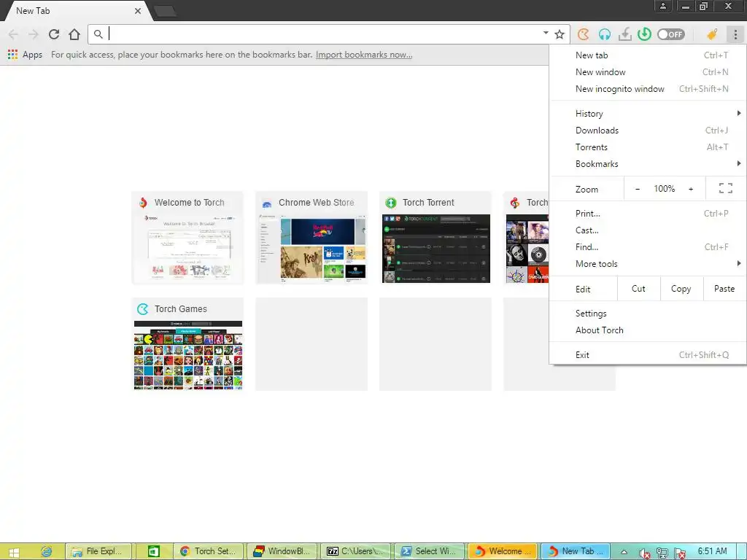Click the Action Center flag tray icon
This screenshot has height=560, width=747.
[x=681, y=553]
